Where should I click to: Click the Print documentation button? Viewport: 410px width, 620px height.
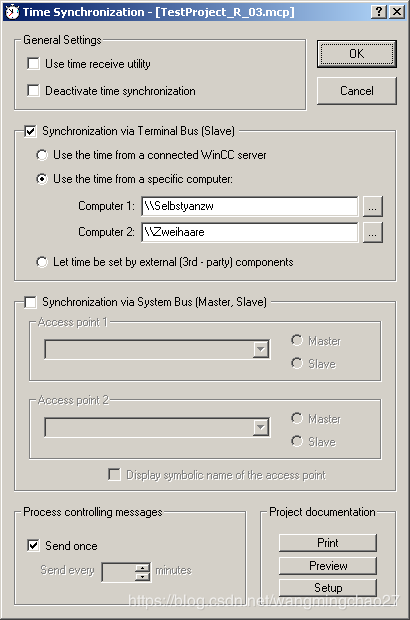coord(328,543)
